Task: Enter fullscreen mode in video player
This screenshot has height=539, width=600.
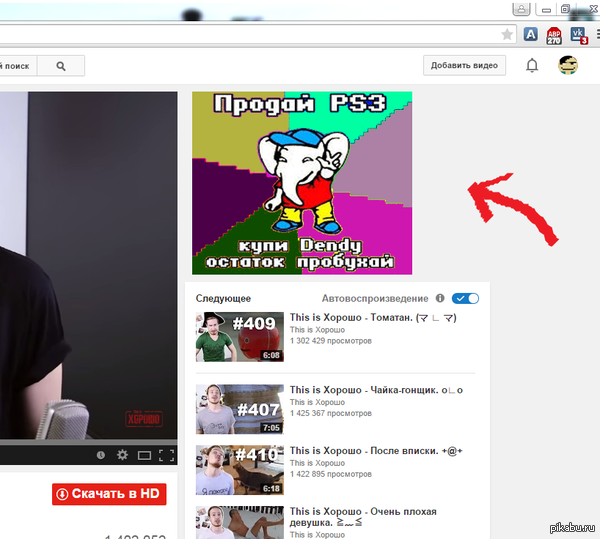Action: tap(167, 455)
